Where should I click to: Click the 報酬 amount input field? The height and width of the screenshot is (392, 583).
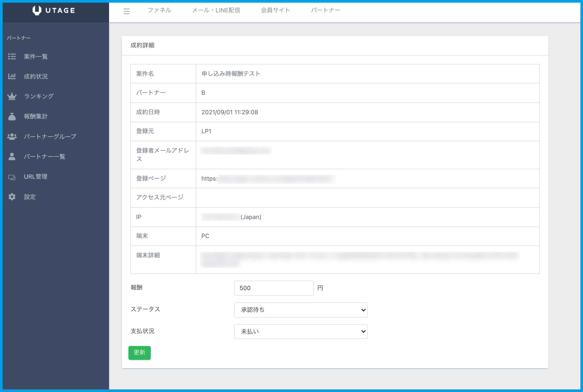tap(273, 288)
